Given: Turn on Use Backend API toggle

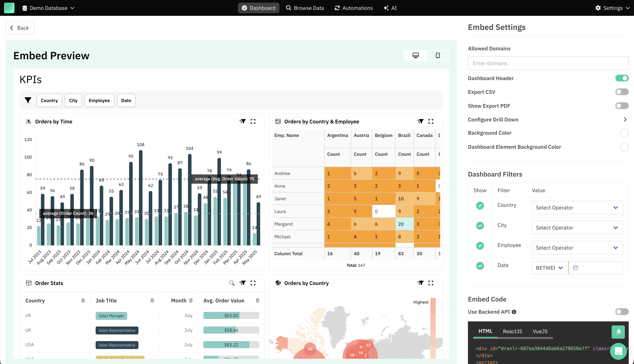Looking at the screenshot, I should click(x=622, y=312).
